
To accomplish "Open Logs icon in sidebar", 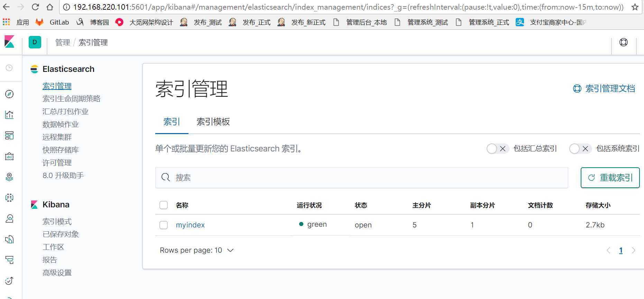I will click(9, 239).
